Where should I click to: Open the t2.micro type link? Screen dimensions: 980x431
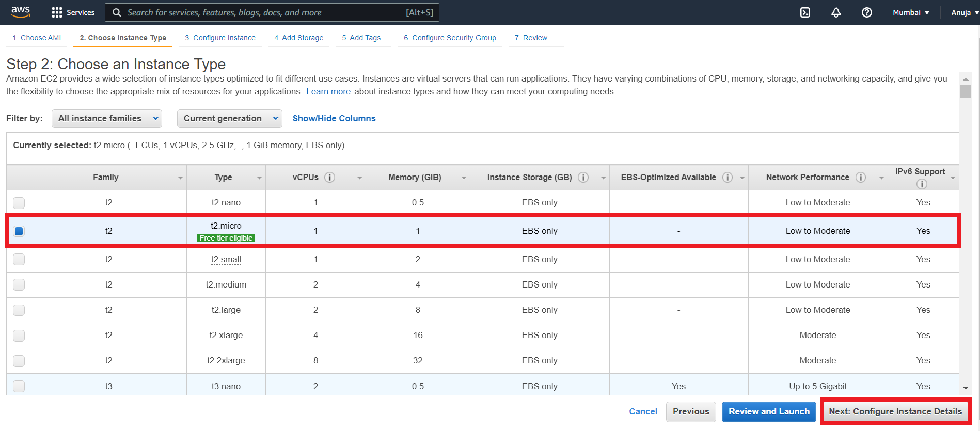226,226
